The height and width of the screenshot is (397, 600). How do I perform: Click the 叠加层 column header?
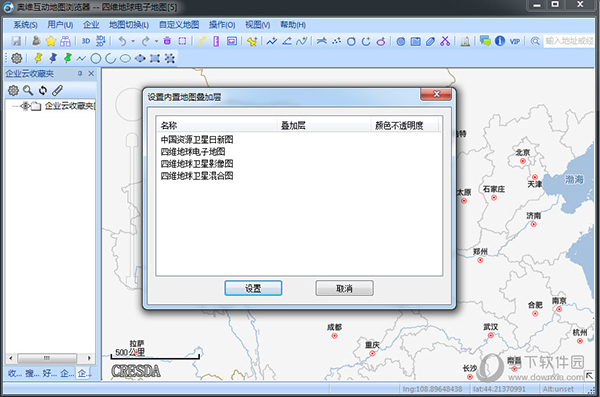click(x=324, y=125)
